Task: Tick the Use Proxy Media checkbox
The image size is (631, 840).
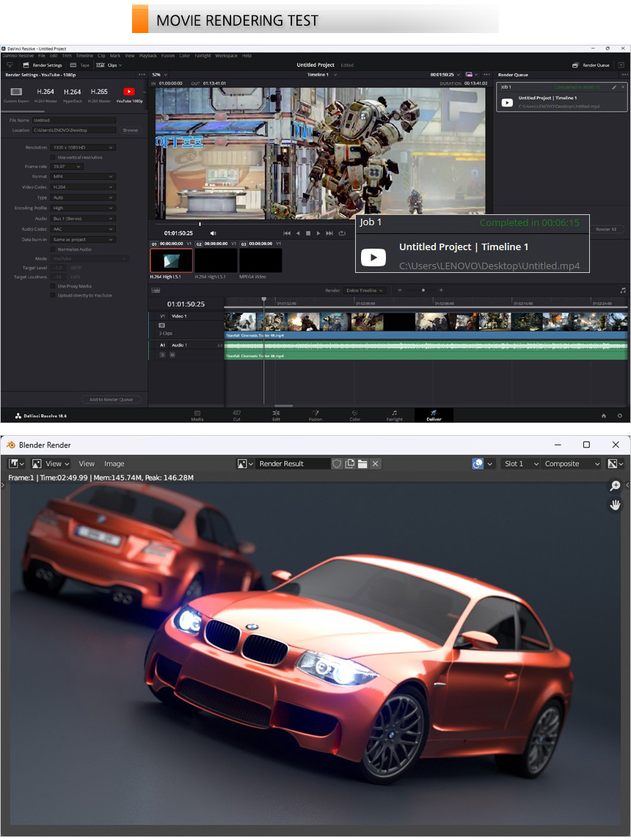Action: pyautogui.click(x=53, y=287)
